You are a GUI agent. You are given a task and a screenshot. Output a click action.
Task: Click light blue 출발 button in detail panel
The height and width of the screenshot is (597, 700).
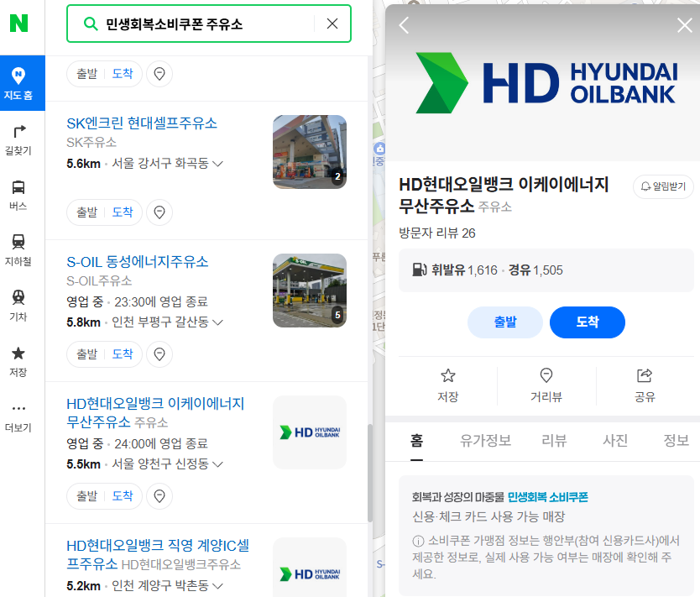pos(505,322)
